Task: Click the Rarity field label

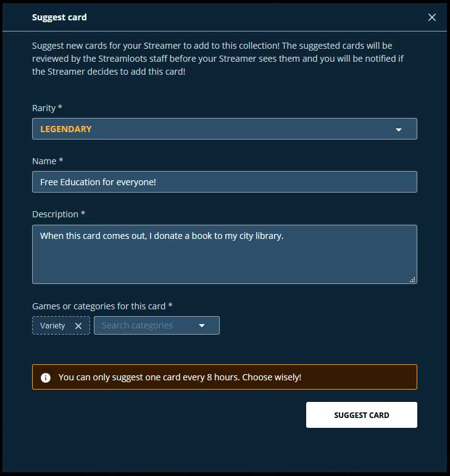Action: (x=47, y=108)
